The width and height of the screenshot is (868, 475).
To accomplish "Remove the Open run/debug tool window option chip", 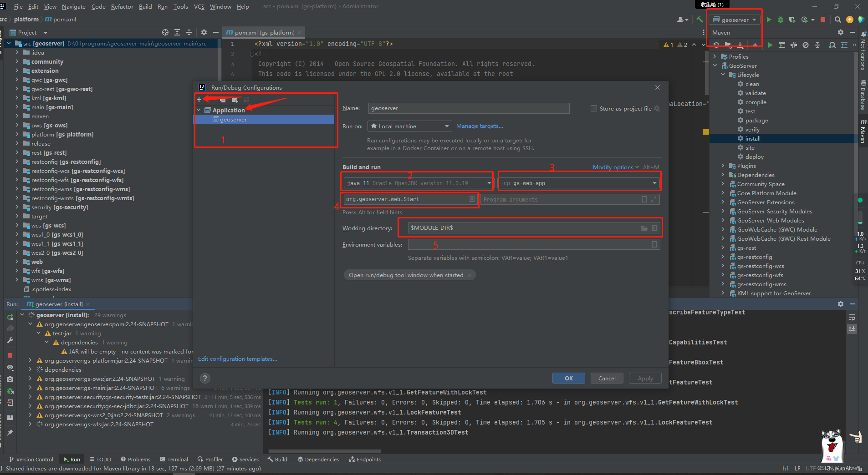I will click(470, 275).
